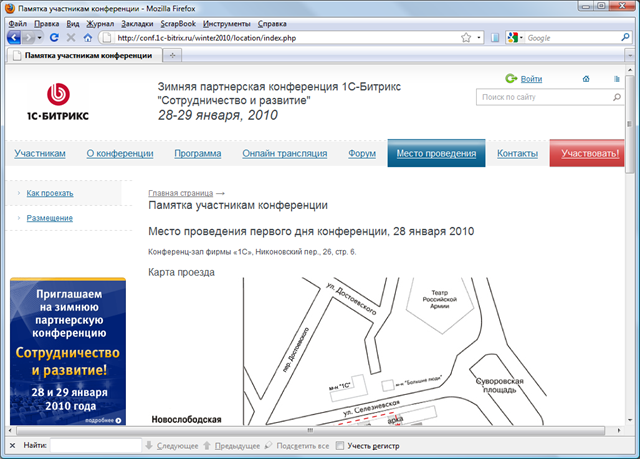Click the page icon in the address bar
Image resolution: width=640 pixels, height=459 pixels.
[x=106, y=38]
